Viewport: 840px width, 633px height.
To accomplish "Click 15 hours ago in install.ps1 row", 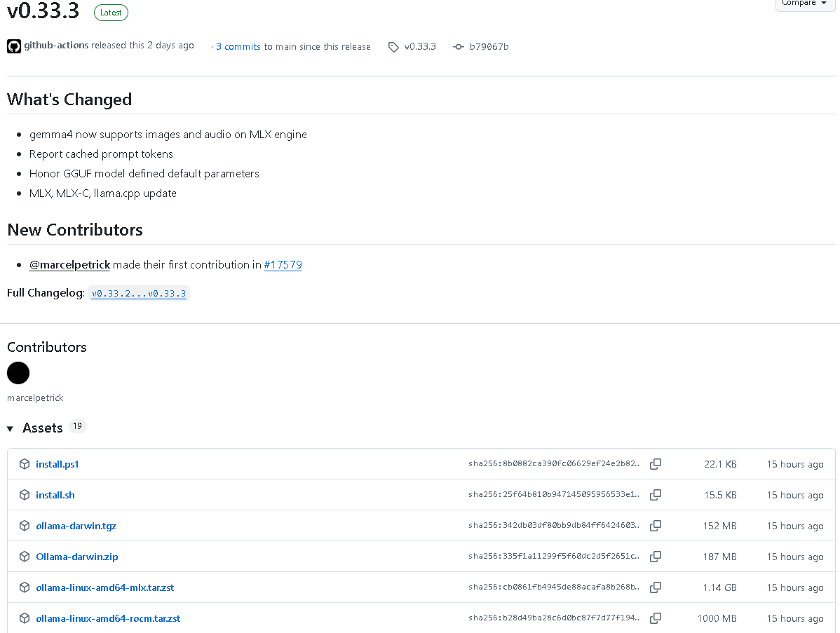I will pos(795,464).
